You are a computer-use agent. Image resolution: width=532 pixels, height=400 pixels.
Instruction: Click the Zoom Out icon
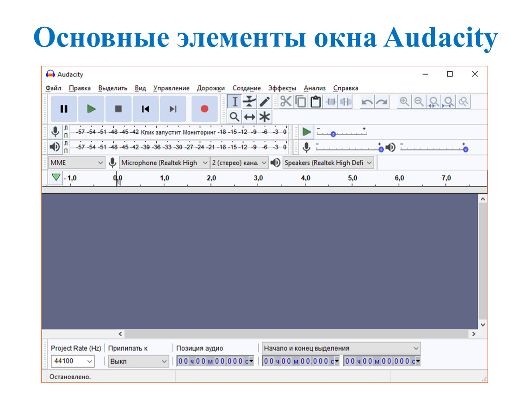419,101
